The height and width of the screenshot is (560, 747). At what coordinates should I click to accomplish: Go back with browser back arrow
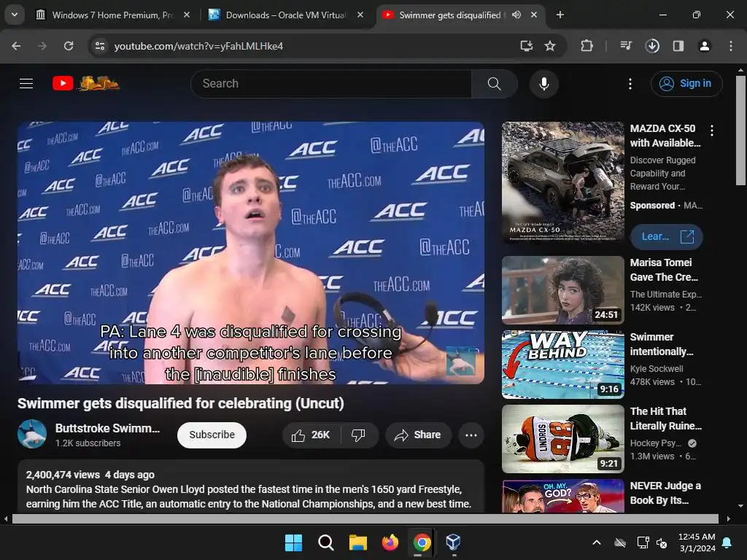(16, 46)
